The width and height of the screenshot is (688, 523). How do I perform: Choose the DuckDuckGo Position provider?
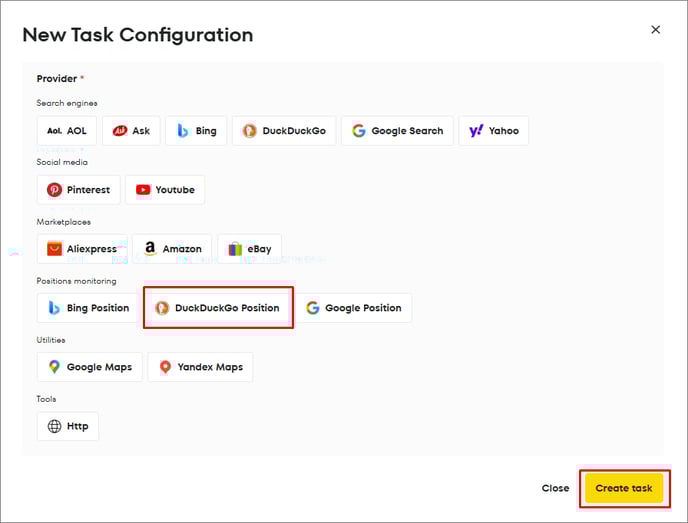[x=218, y=308]
